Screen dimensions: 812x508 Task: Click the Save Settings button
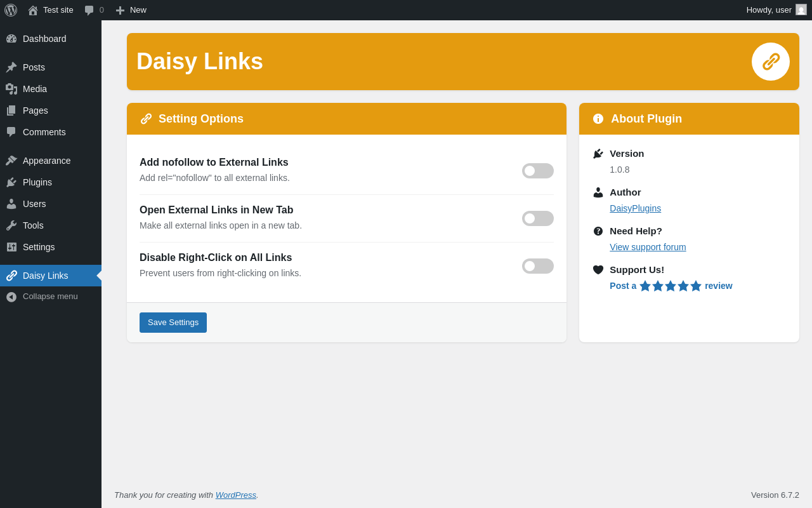coord(173,323)
